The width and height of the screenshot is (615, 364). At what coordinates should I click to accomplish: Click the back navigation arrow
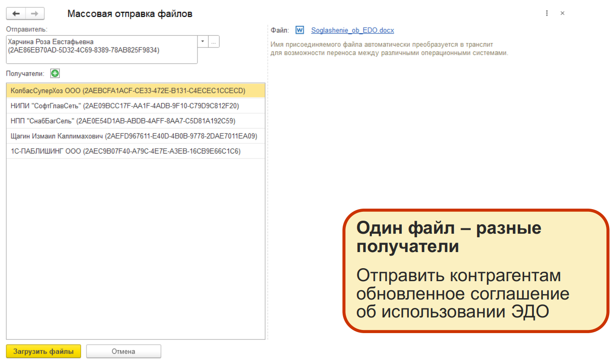pyautogui.click(x=16, y=13)
